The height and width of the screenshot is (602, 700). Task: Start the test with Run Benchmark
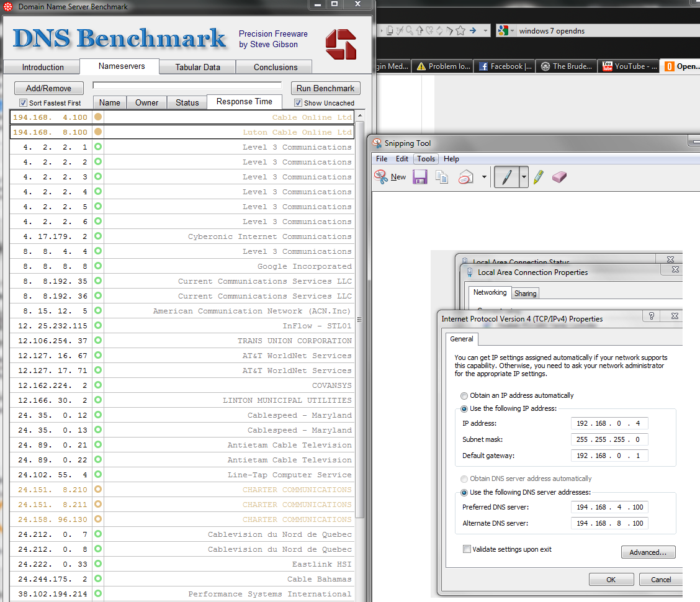click(325, 88)
